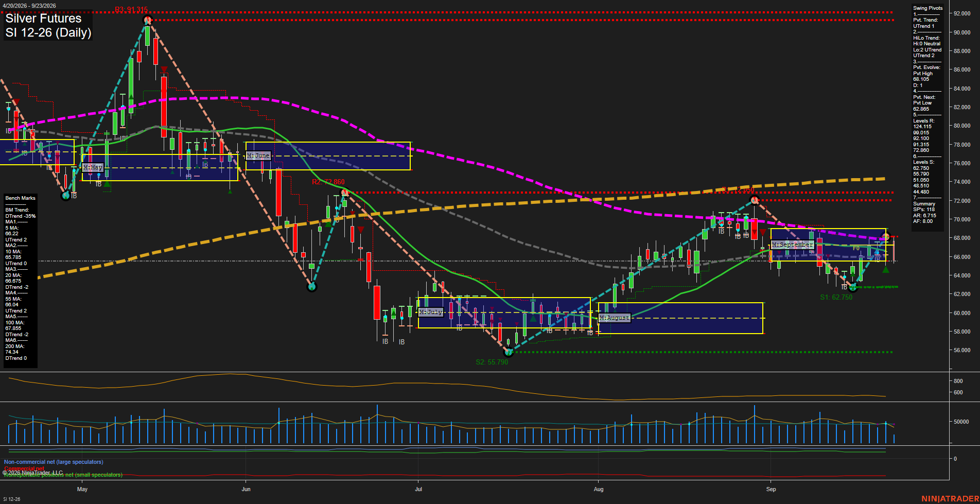Click the swing low pivot marker under S2 55.790

(509, 352)
